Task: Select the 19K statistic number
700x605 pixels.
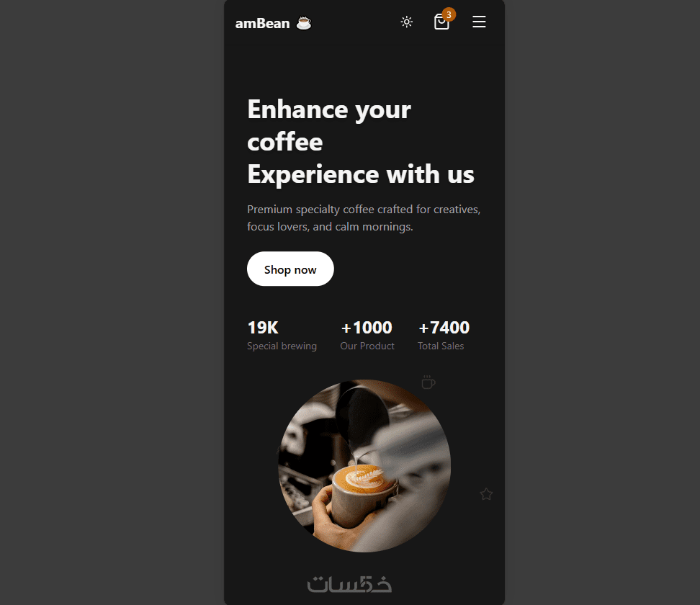Action: point(263,328)
